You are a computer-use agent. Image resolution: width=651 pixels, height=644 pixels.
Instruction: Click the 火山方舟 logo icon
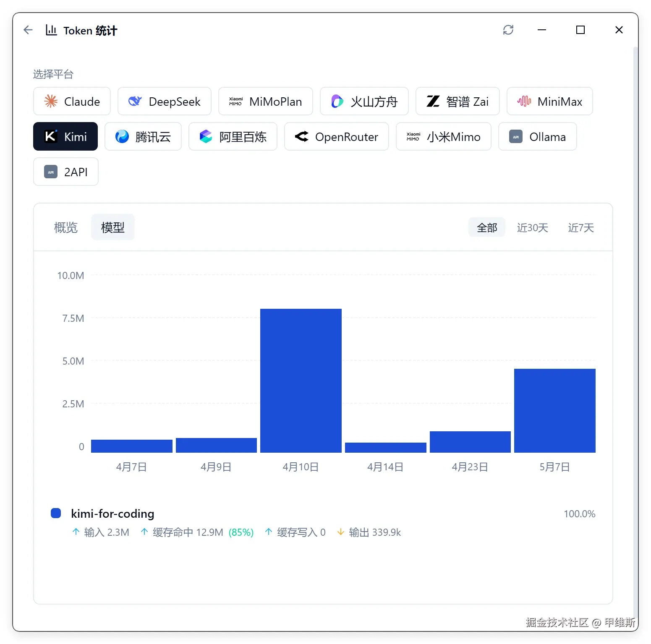coord(337,101)
